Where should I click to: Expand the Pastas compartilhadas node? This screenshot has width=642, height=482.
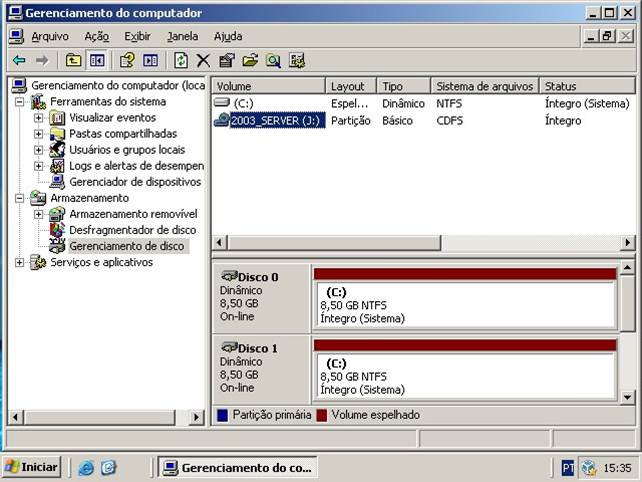pos(38,134)
